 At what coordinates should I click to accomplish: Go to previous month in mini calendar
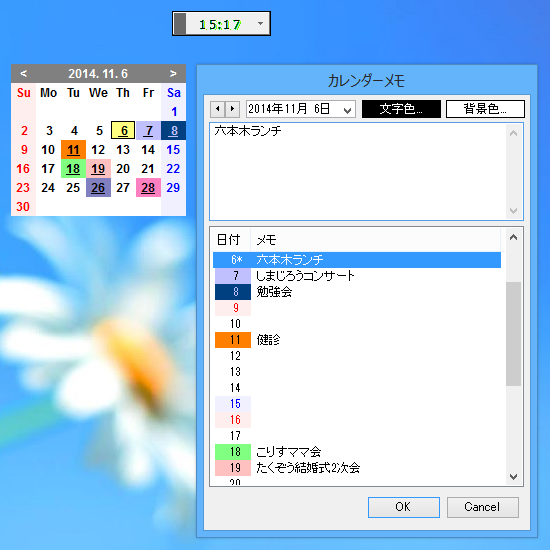24,74
